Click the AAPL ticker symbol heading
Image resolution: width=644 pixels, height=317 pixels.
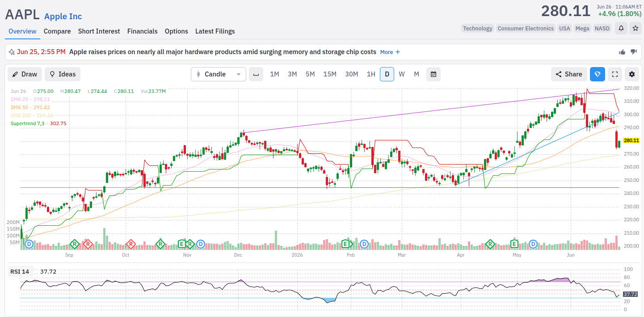click(x=22, y=14)
